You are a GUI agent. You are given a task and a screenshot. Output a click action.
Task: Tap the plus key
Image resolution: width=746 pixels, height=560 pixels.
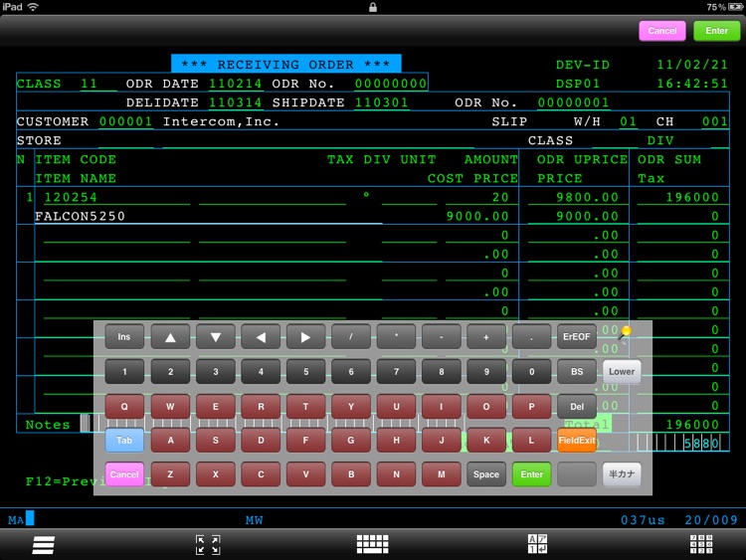tap(486, 337)
